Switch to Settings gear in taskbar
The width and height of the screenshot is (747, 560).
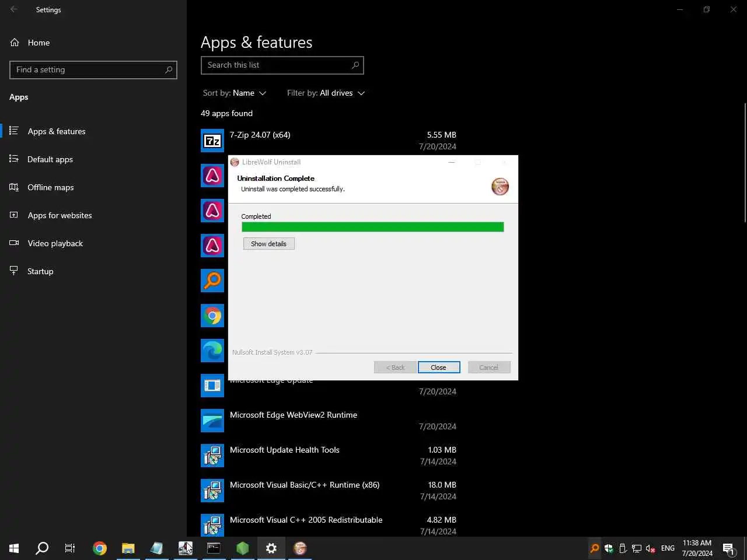(x=271, y=548)
